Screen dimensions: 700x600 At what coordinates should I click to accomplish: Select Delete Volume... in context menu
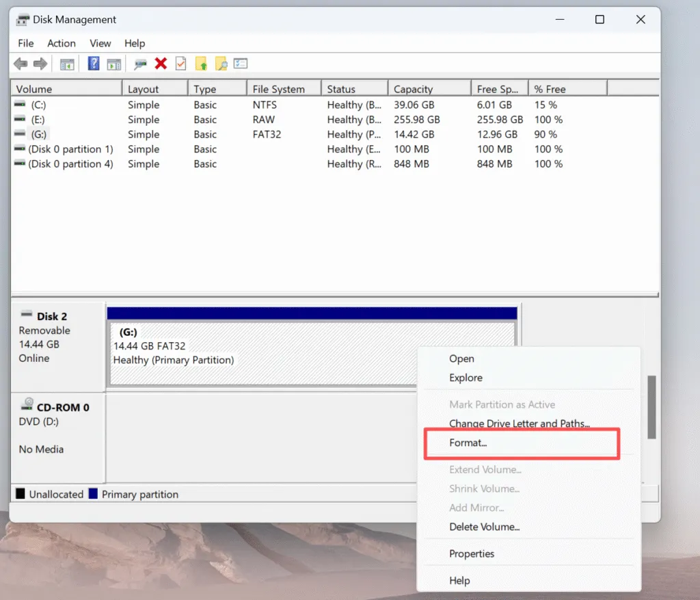tap(484, 527)
